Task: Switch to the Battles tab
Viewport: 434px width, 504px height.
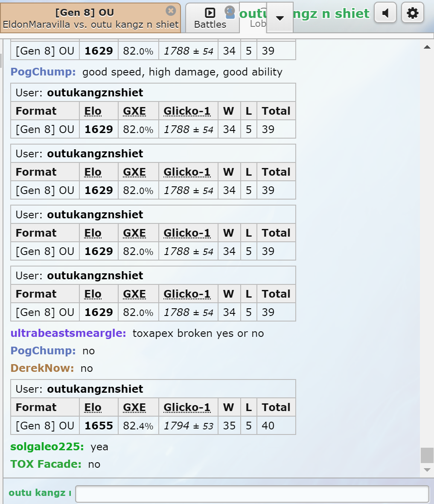Action: pos(210,18)
